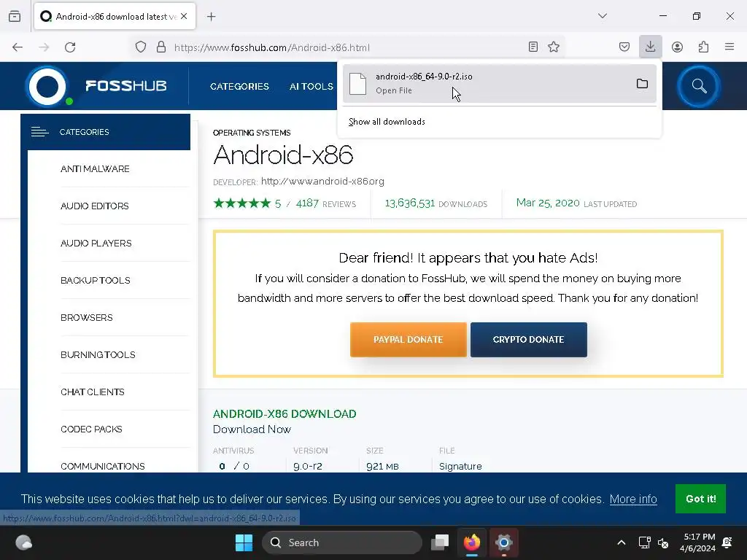The image size is (747, 560).
Task: Open the Firefox hamburger application menu
Action: [x=729, y=47]
